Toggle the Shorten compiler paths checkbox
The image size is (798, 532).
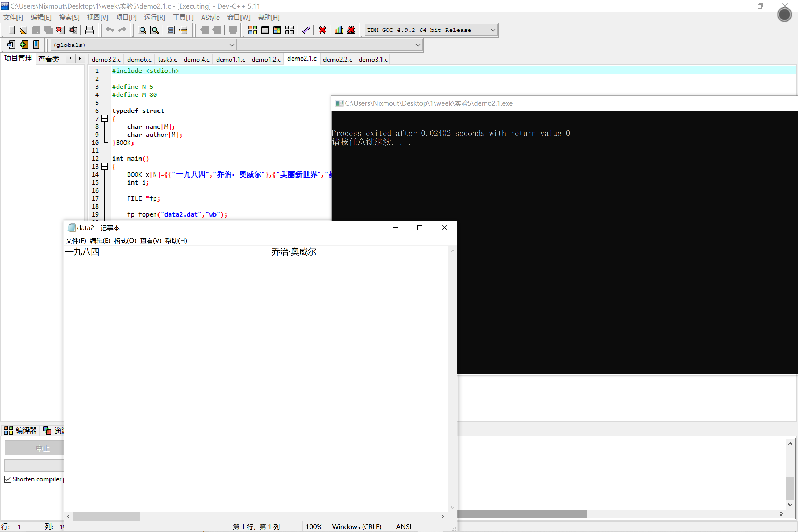7,479
